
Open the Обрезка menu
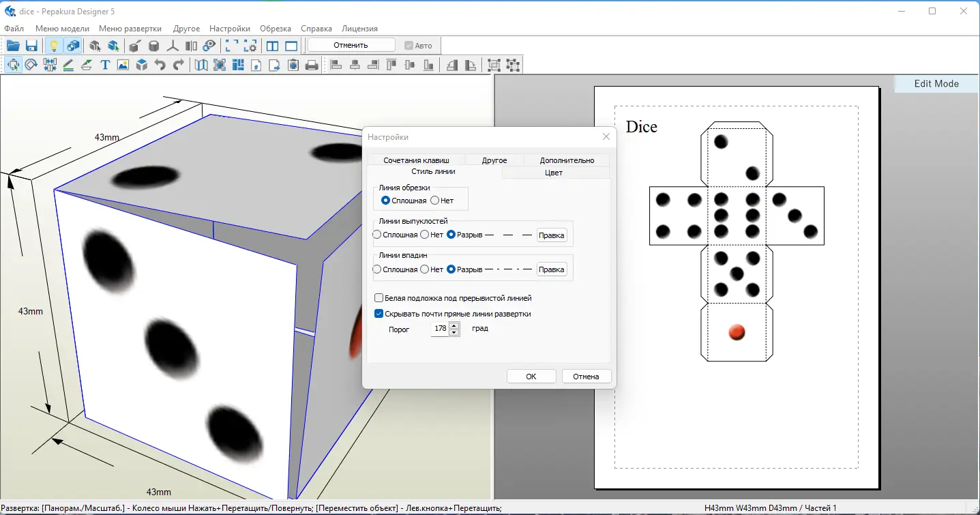[276, 29]
